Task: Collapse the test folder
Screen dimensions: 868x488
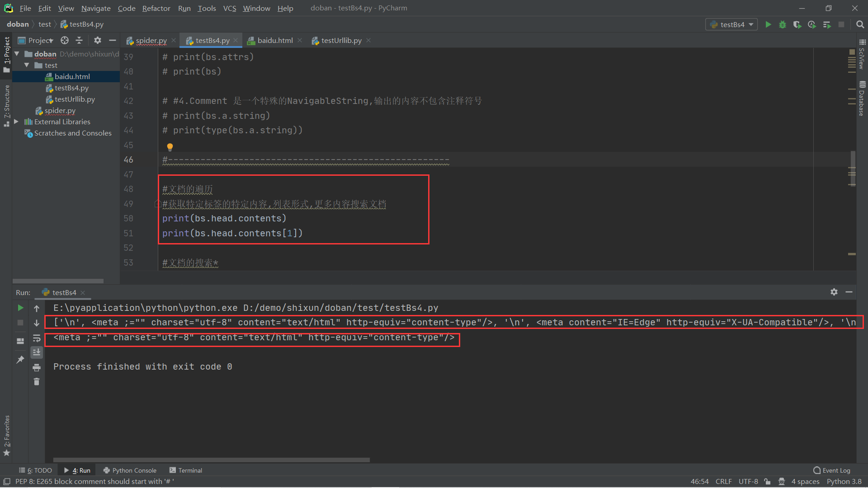Action: point(27,65)
